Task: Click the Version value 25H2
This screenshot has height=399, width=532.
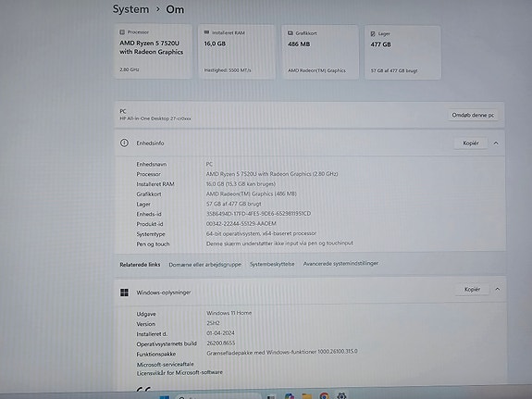Action: coord(213,323)
